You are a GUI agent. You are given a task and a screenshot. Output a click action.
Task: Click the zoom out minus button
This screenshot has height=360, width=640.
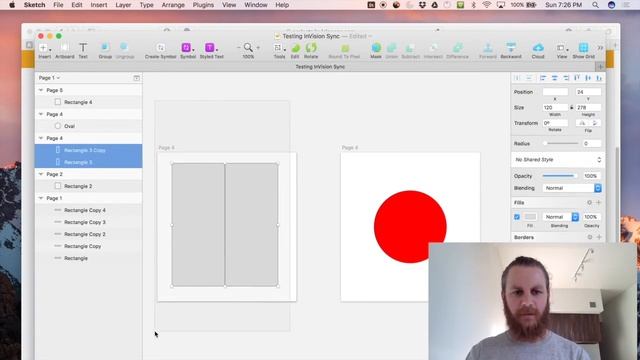[238, 48]
